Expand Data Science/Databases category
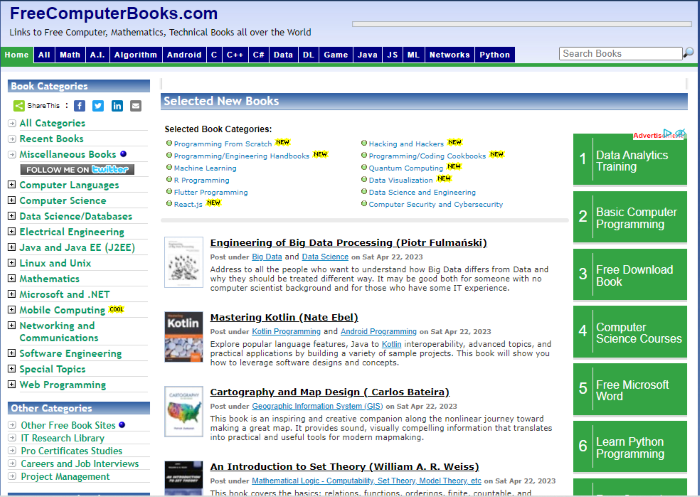The width and height of the screenshot is (700, 497). [x=12, y=216]
